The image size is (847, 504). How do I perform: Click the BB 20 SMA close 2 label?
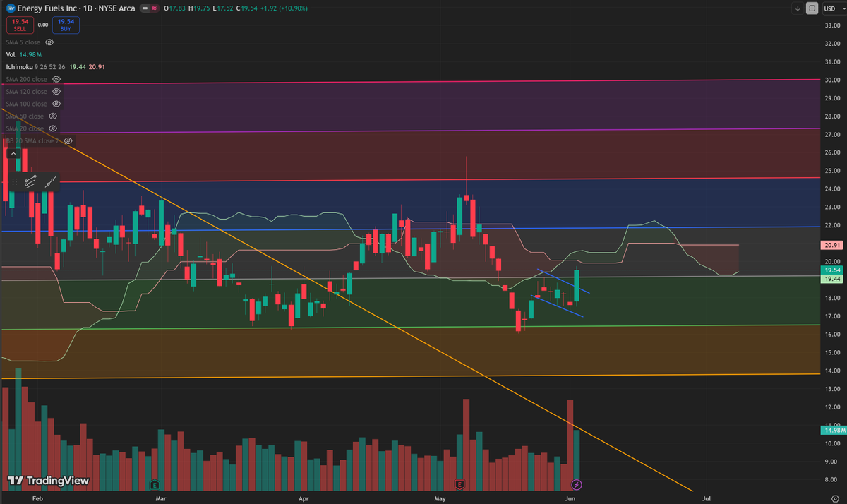[x=32, y=140]
